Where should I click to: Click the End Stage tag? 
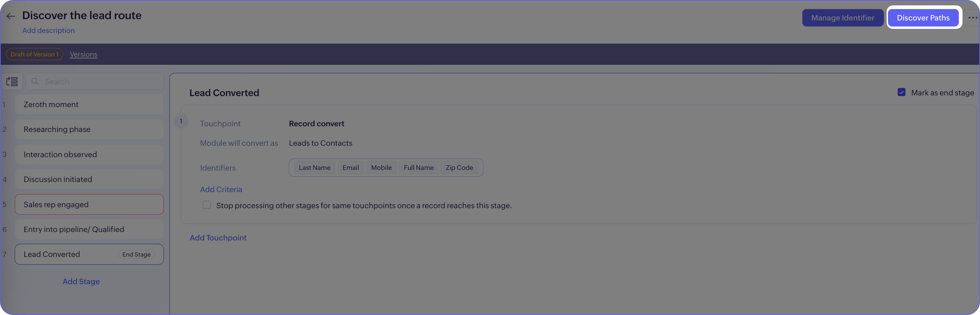[136, 255]
